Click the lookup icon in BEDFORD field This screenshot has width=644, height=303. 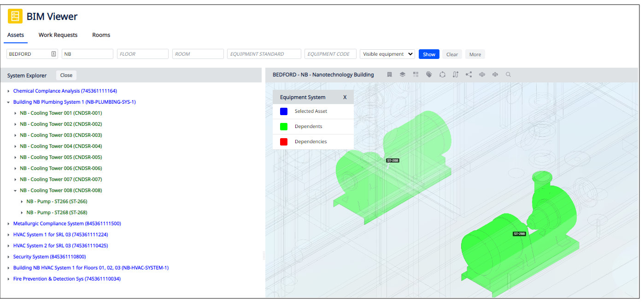point(53,54)
